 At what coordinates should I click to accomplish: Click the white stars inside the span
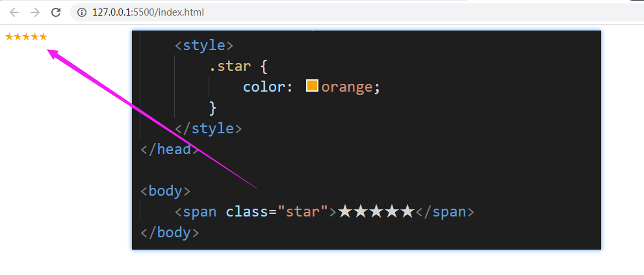(x=376, y=211)
